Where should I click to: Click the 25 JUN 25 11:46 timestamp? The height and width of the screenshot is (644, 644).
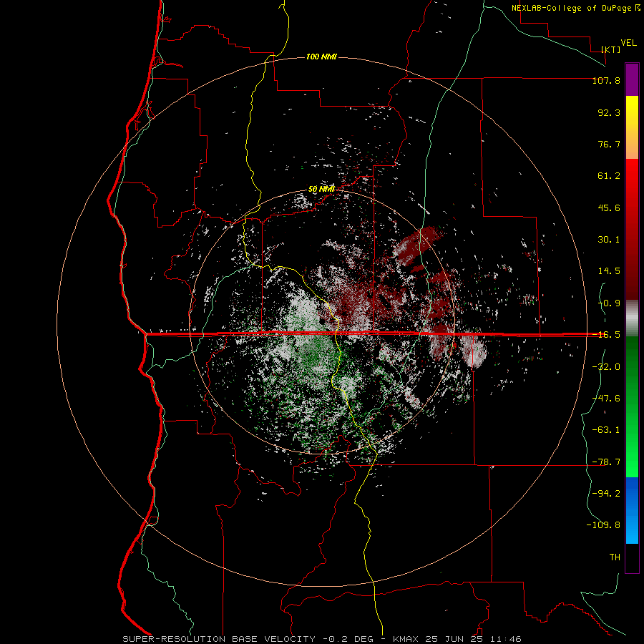473,639
